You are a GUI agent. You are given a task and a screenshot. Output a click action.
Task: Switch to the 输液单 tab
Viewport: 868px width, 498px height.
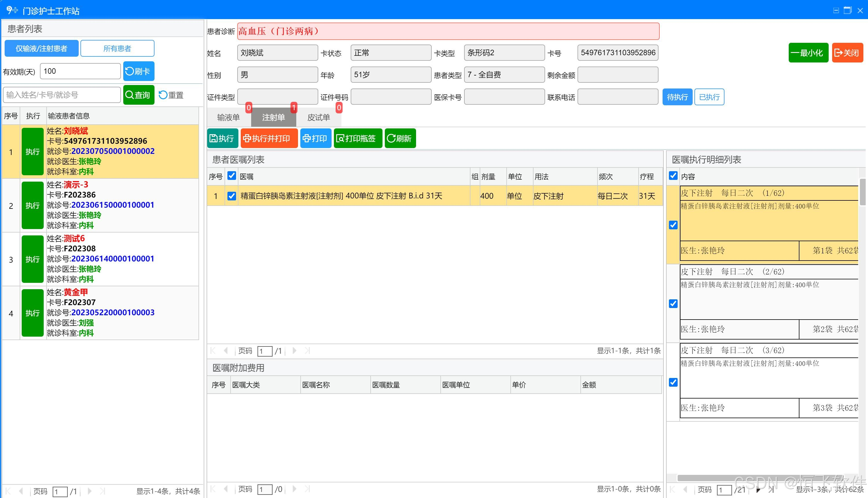[228, 118]
